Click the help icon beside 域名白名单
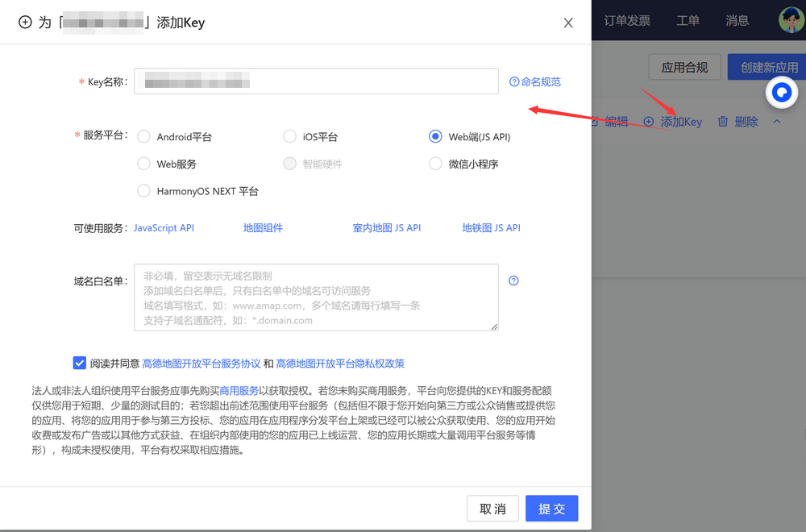 [x=514, y=281]
